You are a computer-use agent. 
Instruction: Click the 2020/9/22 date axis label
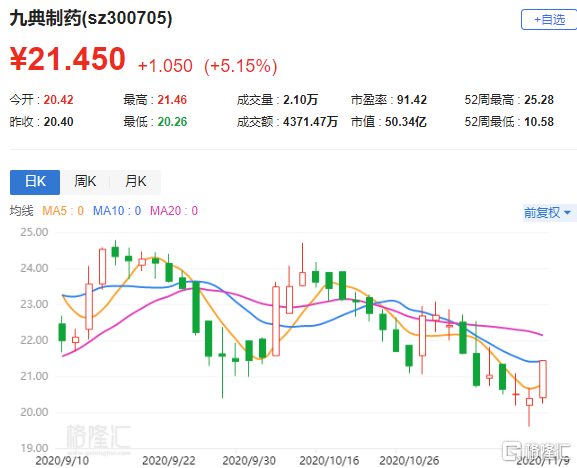[x=169, y=460]
